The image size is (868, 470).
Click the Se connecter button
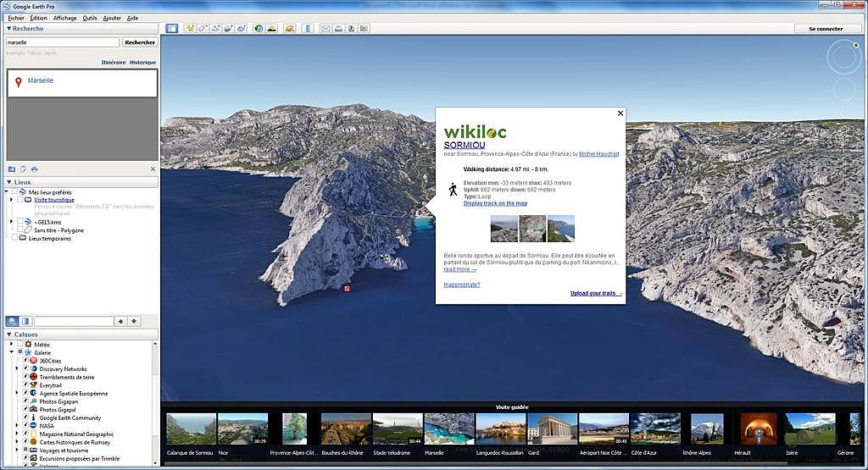point(826,29)
